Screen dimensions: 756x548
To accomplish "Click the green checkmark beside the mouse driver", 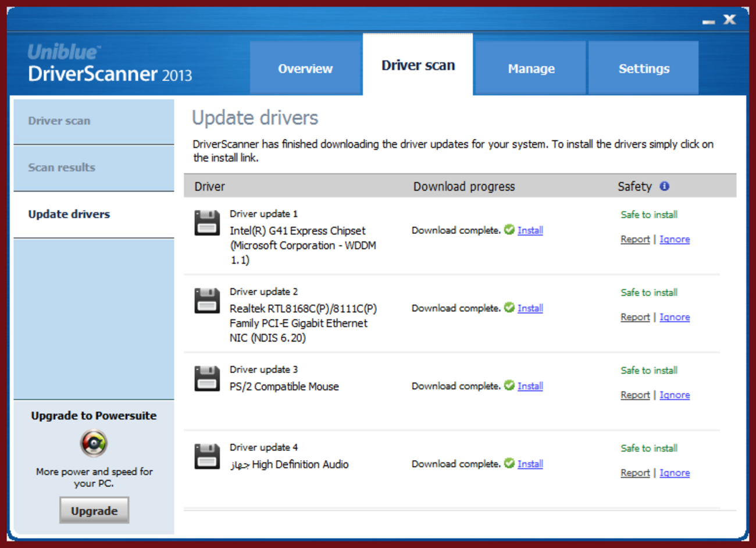I will click(x=509, y=386).
